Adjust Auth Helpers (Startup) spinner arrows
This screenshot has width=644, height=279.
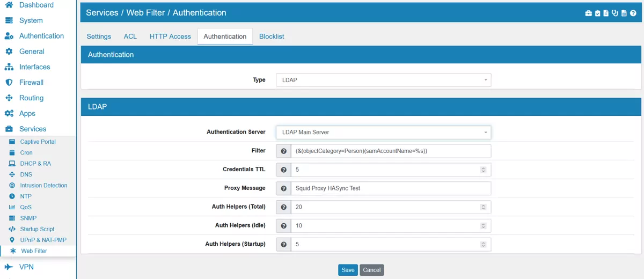[483, 245]
